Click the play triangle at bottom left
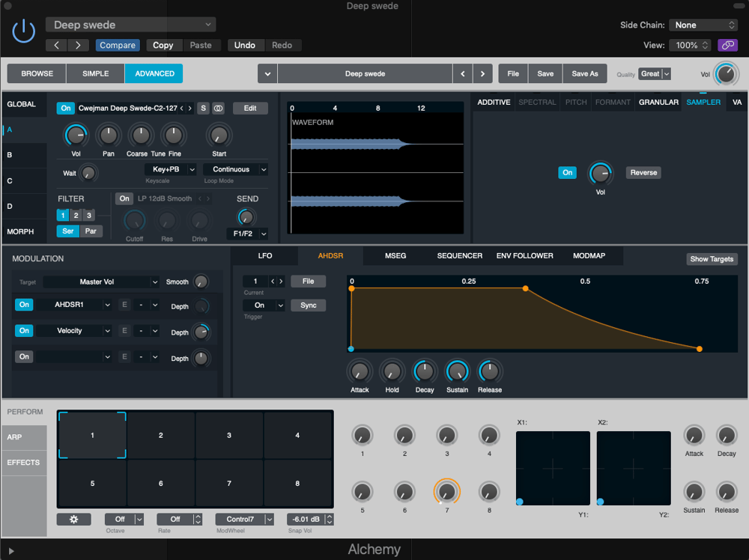 pos(11,551)
